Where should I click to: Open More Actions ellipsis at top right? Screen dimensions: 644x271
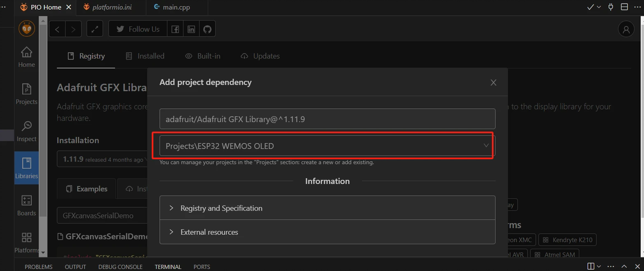pos(638,7)
